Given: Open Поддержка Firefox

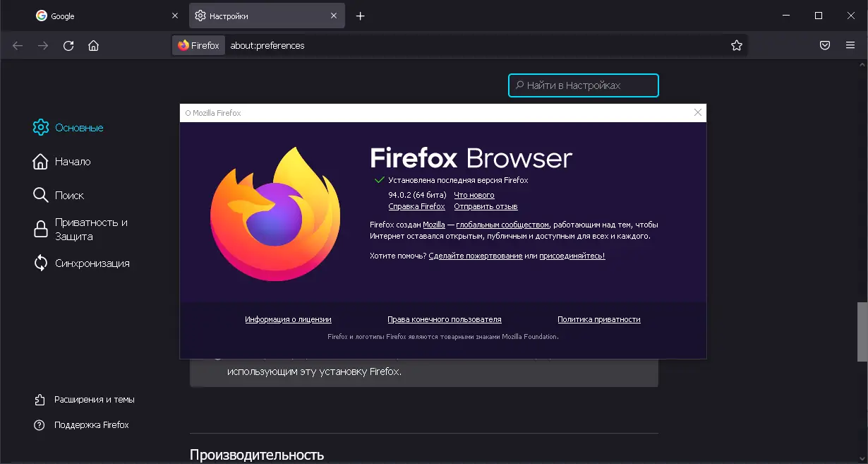Looking at the screenshot, I should 92,424.
